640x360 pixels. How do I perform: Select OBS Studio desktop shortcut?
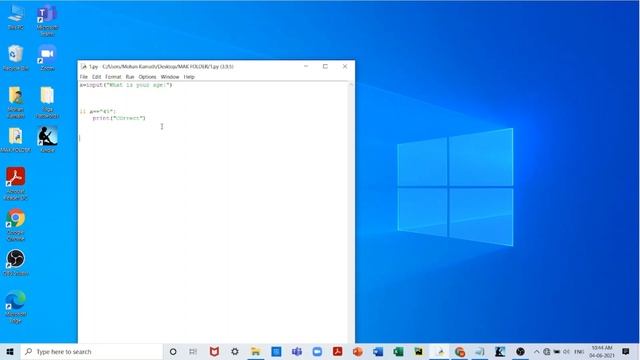pos(16,263)
